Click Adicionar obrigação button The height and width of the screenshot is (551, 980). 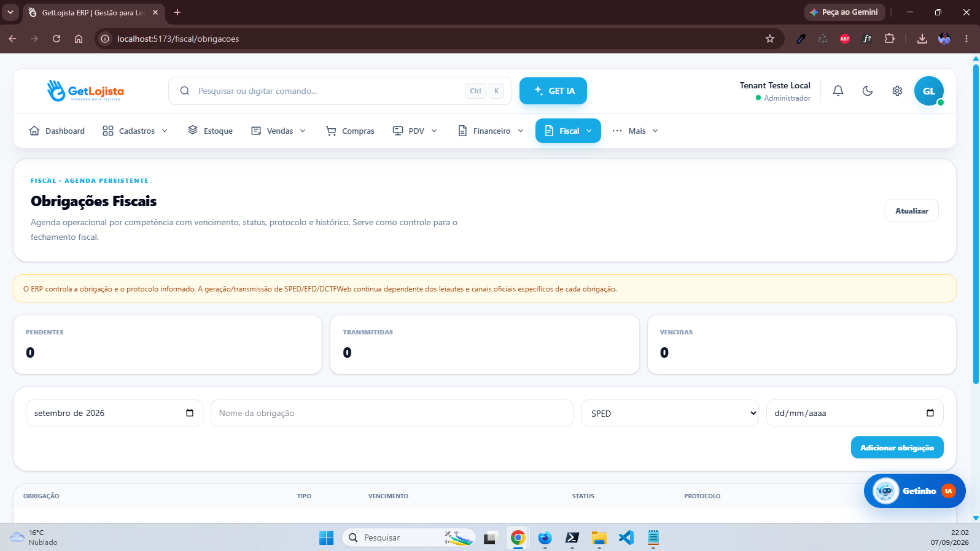pos(897,447)
